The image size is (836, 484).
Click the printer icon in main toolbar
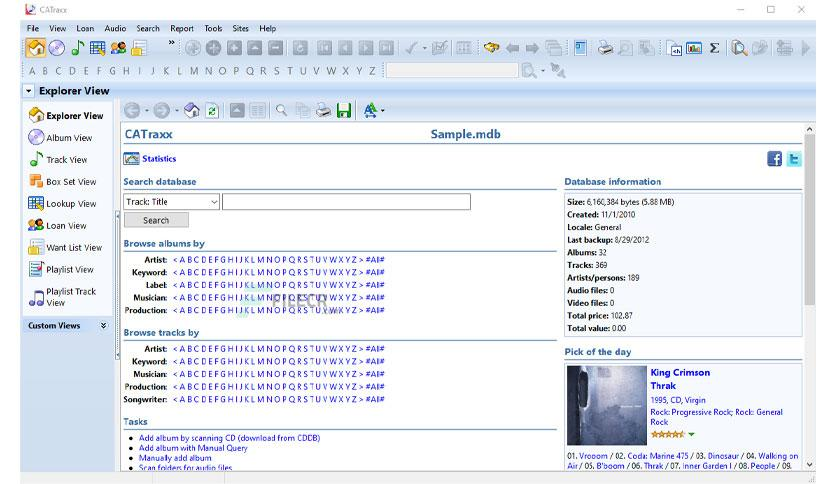point(606,48)
